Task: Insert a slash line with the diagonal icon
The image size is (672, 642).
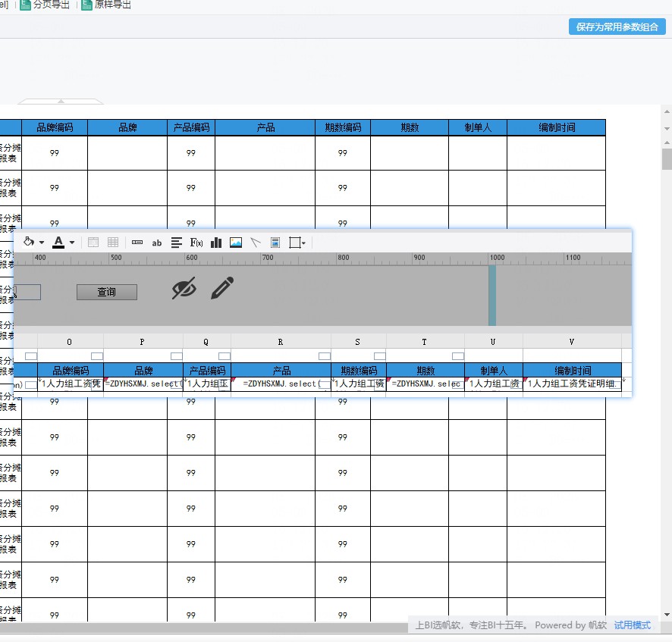Action: [x=256, y=243]
